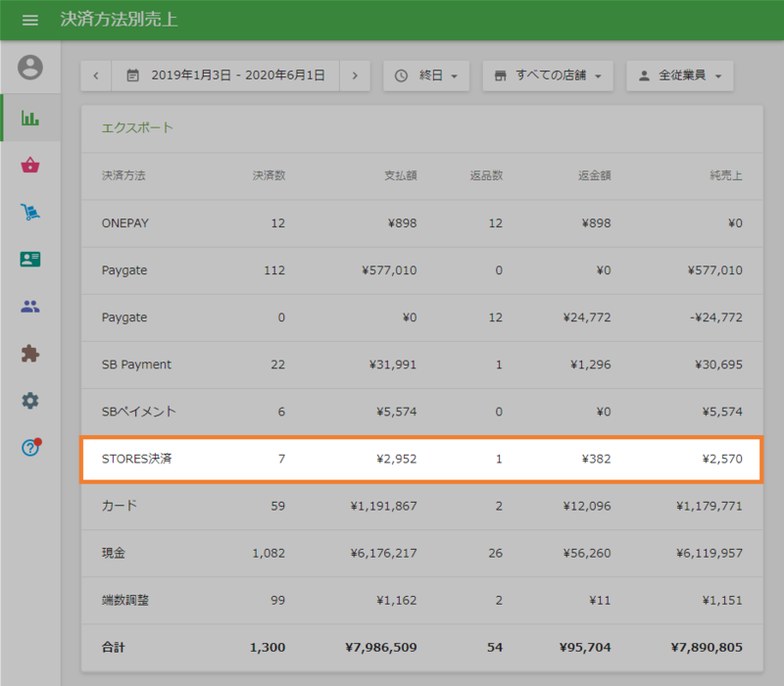Open the hamburger navigation menu
This screenshot has width=784, height=686.
point(29,20)
